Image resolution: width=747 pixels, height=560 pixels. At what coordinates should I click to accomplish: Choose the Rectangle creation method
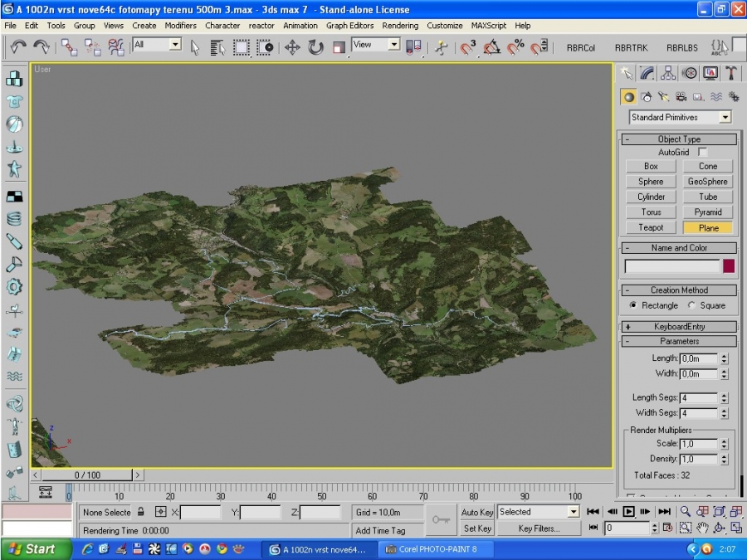(x=634, y=305)
